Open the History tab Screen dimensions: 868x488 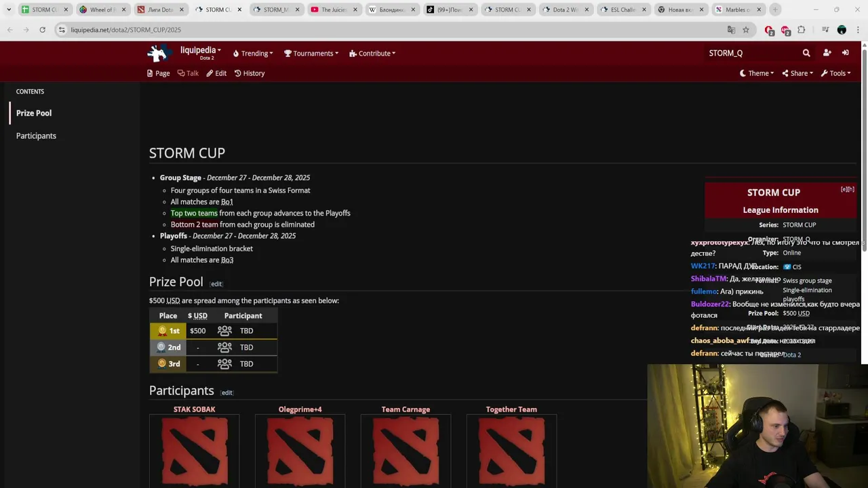250,73
